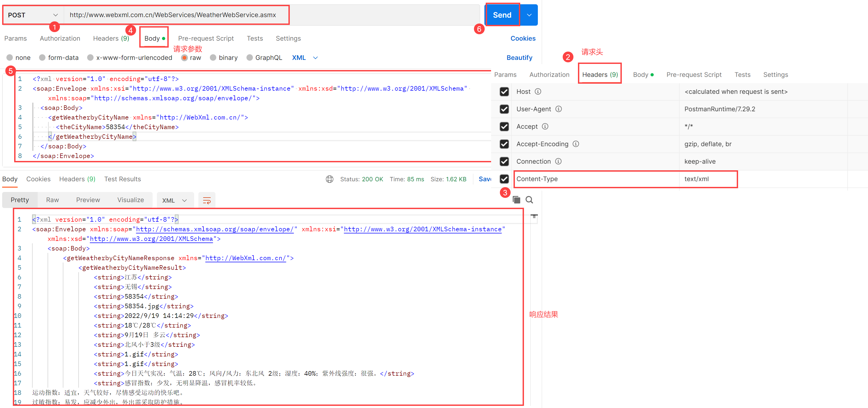This screenshot has height=408, width=868.
Task: Uncheck the Content-Type header checkbox
Action: click(504, 179)
